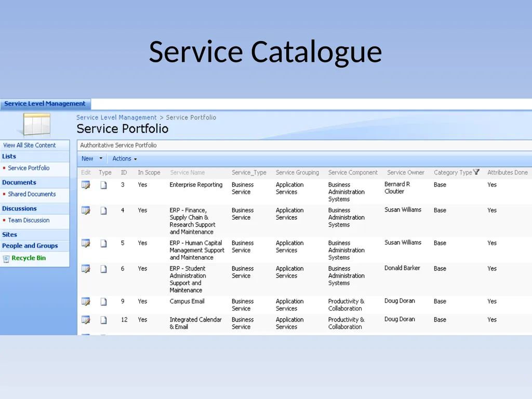Viewport: 532px width, 399px height.
Task: Click edit icon for Integrated Calendar & Email row
Action: 86,320
